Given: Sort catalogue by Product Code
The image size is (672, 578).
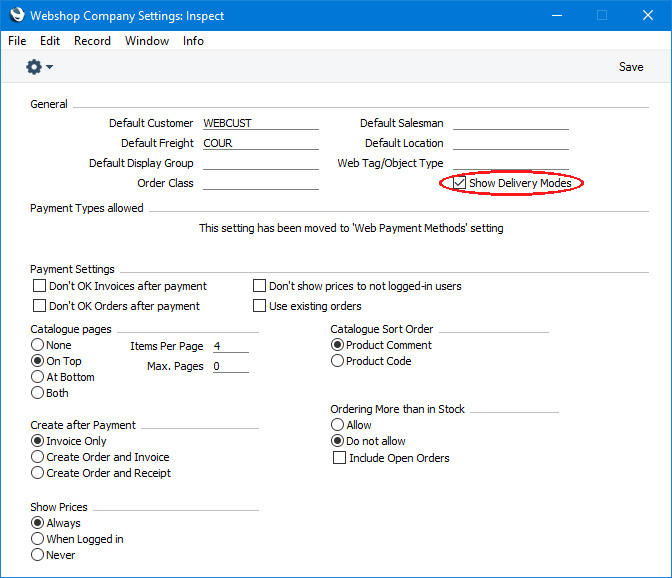Looking at the screenshot, I should (338, 361).
